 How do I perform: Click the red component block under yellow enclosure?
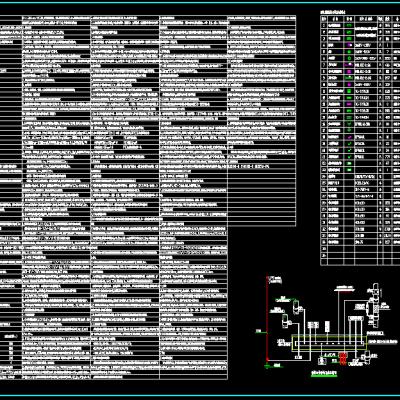click(343, 359)
